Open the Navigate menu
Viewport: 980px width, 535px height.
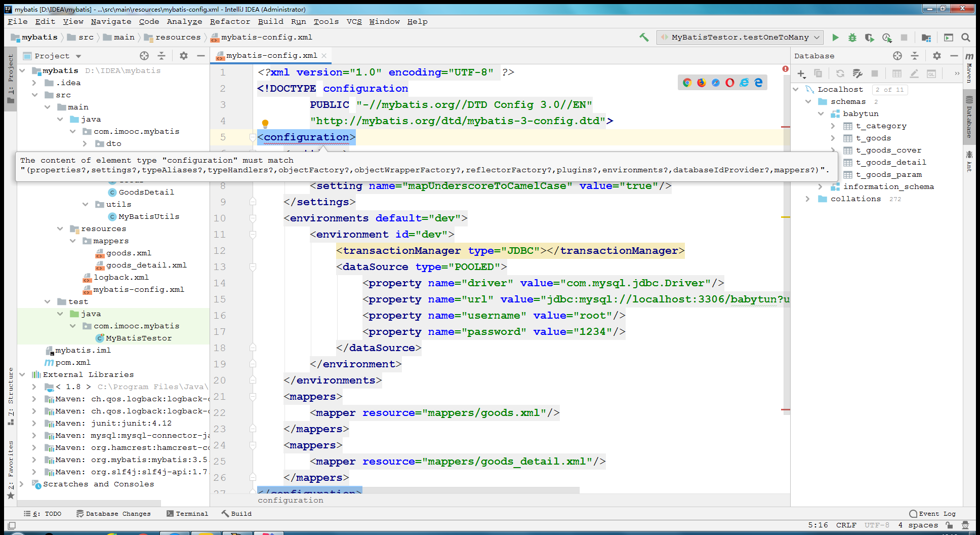click(x=111, y=21)
